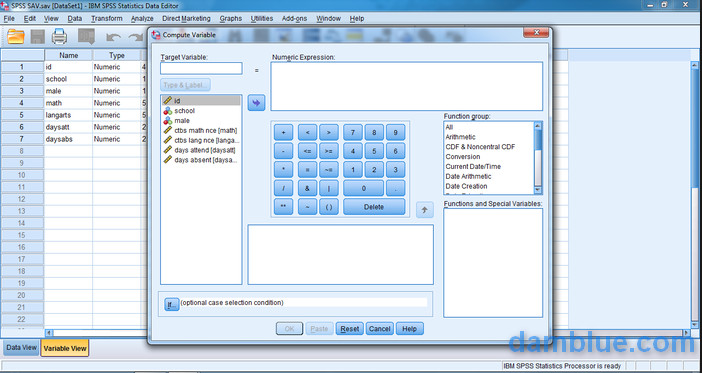Screen dimensions: 702x373
Task: Select ctbs math nce [math] variable
Action: [x=201, y=130]
